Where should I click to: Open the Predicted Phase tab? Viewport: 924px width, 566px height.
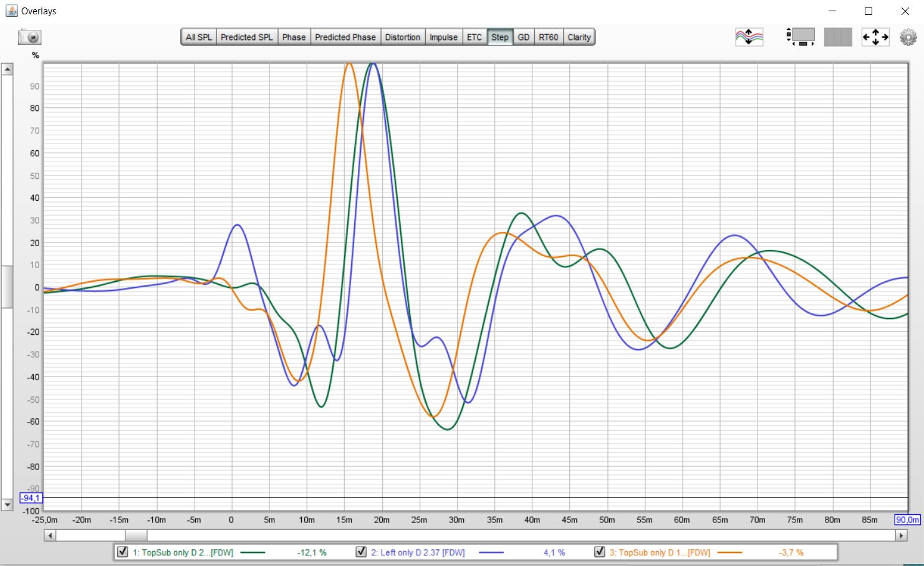coord(345,37)
